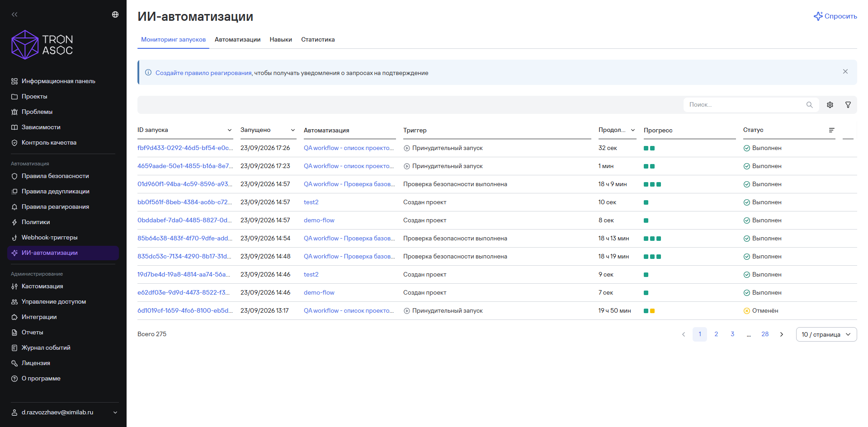This screenshot has height=427, width=868.
Task: Click the Спросить AI assistant button
Action: [835, 16]
